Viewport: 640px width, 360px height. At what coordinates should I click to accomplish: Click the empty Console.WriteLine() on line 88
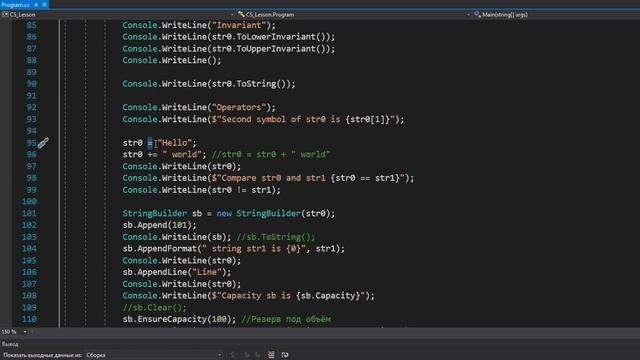172,60
